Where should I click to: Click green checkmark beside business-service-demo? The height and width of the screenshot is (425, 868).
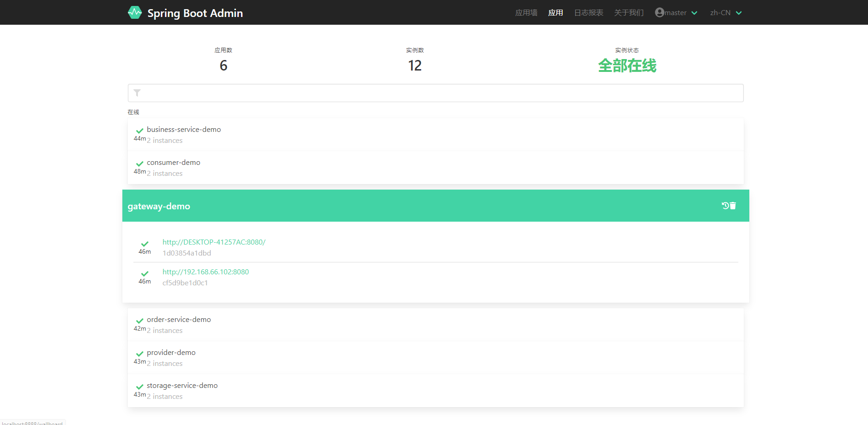coord(140,131)
